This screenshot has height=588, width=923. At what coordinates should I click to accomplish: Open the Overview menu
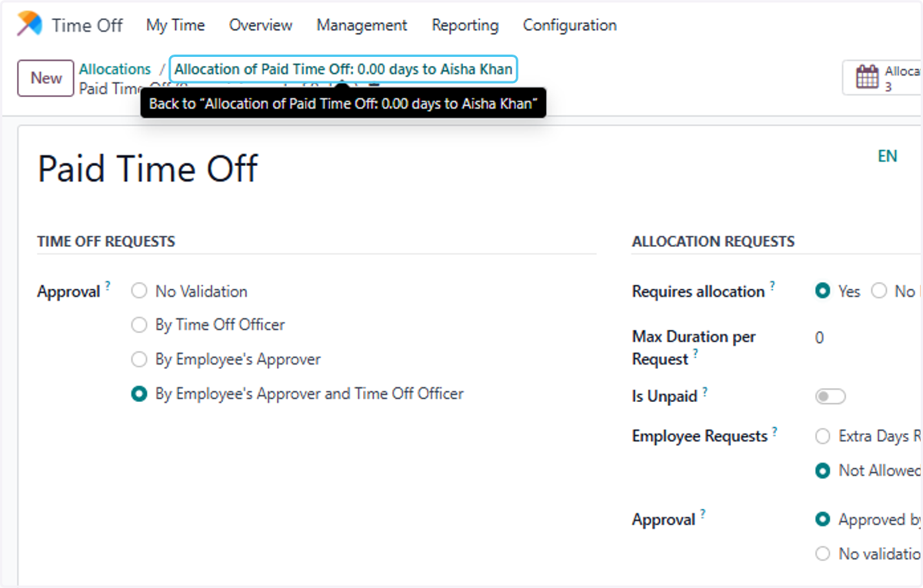(x=261, y=25)
